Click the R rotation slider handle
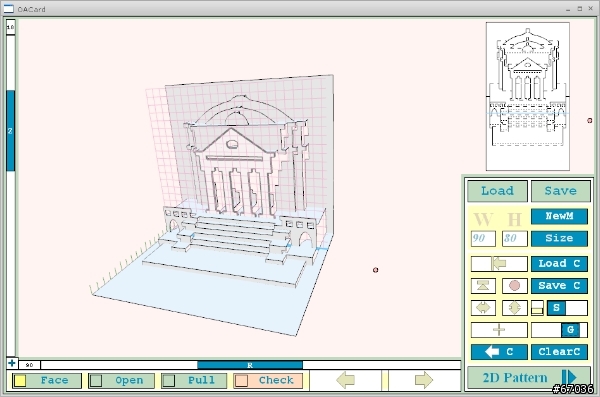The width and height of the screenshot is (600, 397). 250,365
